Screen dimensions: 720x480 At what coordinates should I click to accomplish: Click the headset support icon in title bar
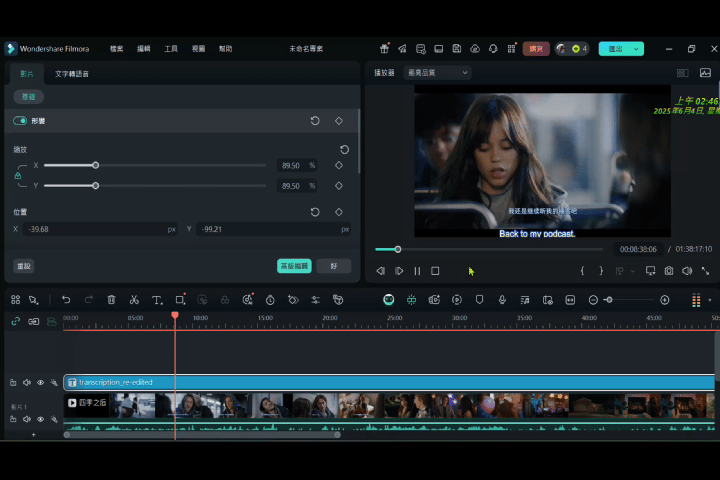493,48
